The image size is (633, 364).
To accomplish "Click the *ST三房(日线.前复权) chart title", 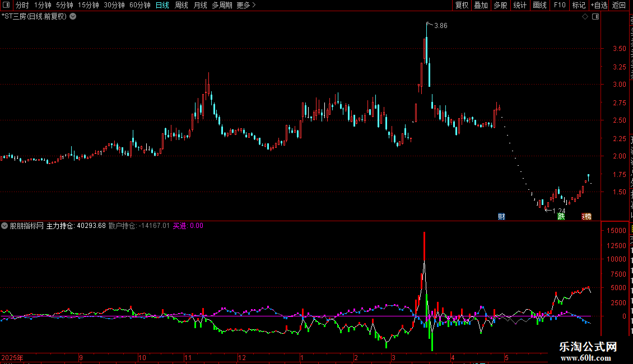I will click(x=34, y=17).
